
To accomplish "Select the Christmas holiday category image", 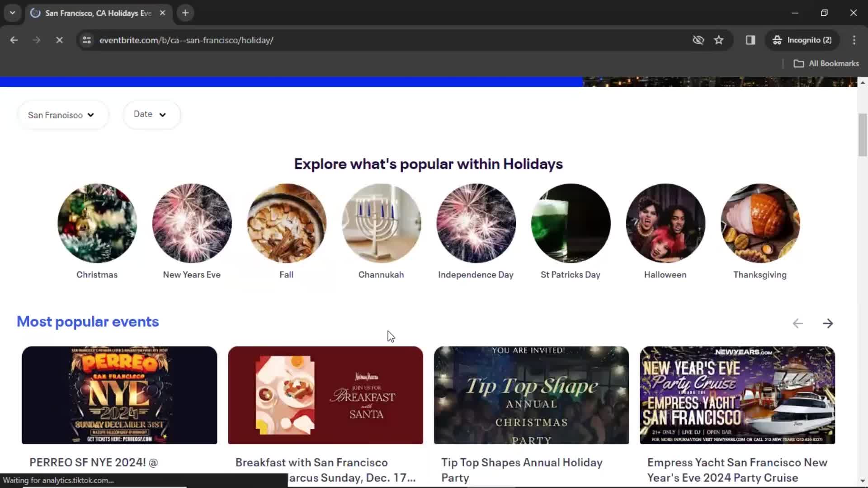I will [x=97, y=223].
